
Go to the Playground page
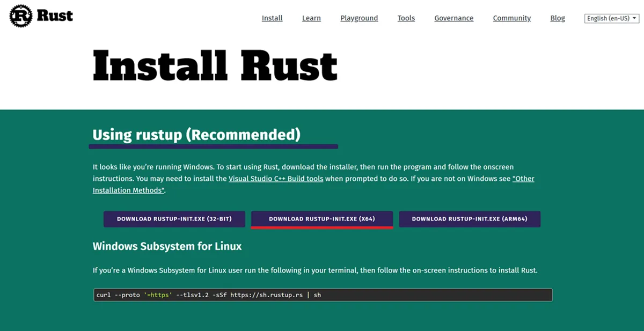[359, 18]
